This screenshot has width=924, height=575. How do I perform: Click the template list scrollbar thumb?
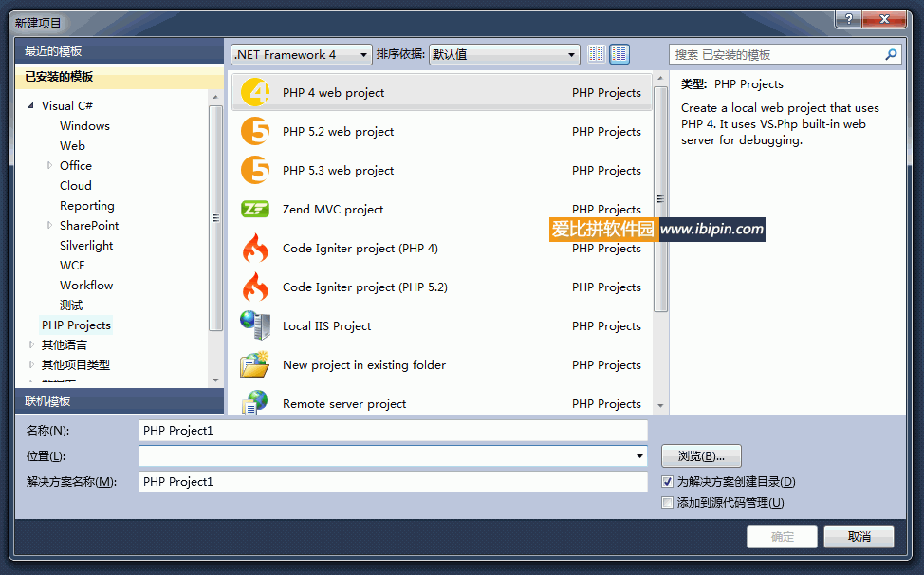tap(660, 199)
